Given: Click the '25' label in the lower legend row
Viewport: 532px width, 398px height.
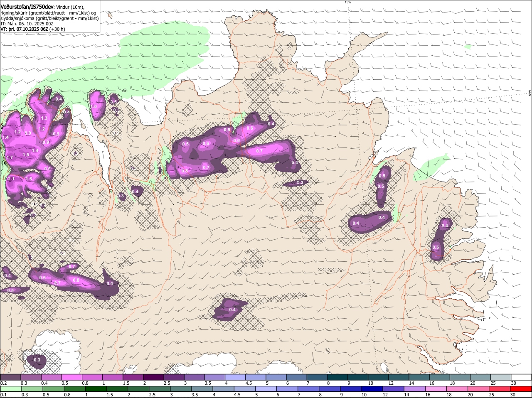Looking at the screenshot, I should [x=493, y=395].
